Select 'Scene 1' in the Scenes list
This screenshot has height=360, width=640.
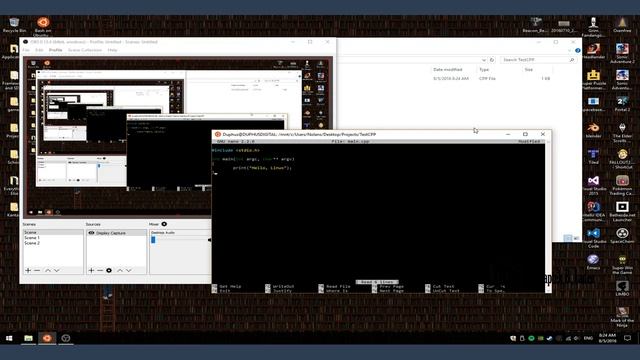[x=53, y=238]
